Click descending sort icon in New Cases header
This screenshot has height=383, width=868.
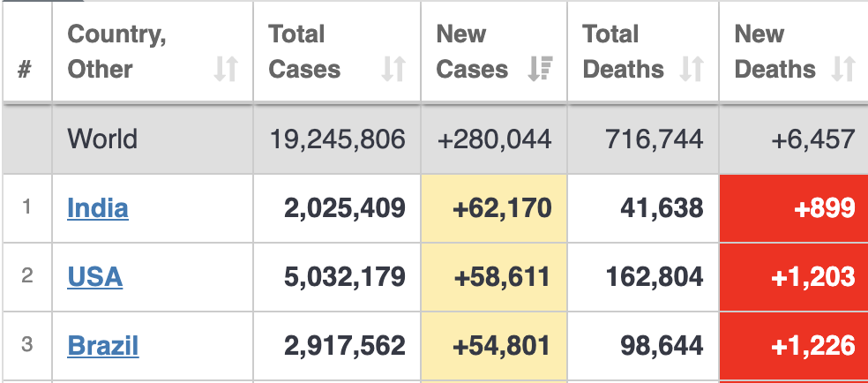[x=540, y=69]
